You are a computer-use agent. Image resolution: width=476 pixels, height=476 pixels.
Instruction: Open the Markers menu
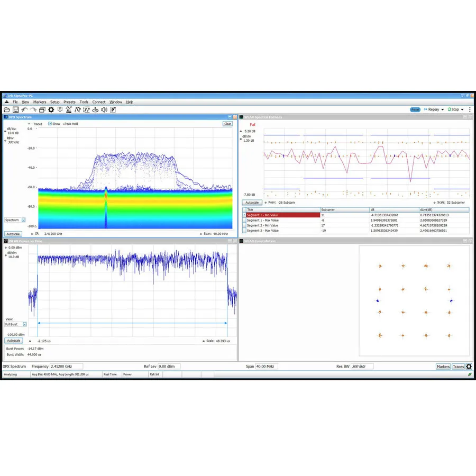point(40,102)
